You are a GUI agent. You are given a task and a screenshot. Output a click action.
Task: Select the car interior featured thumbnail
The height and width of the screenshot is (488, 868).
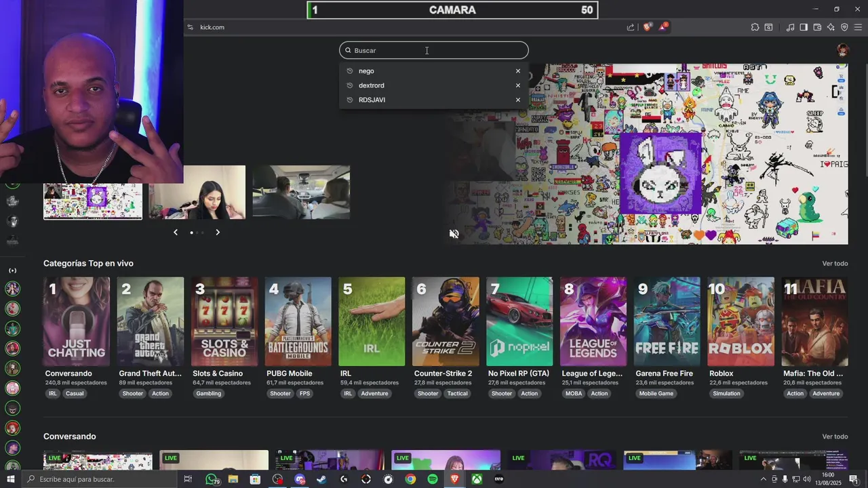tap(301, 192)
